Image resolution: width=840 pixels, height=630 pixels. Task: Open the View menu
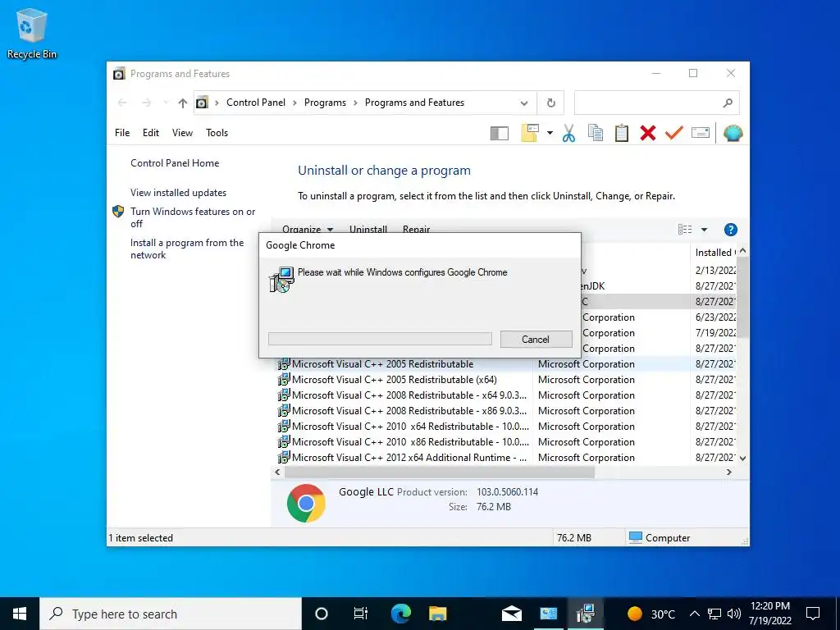click(182, 133)
